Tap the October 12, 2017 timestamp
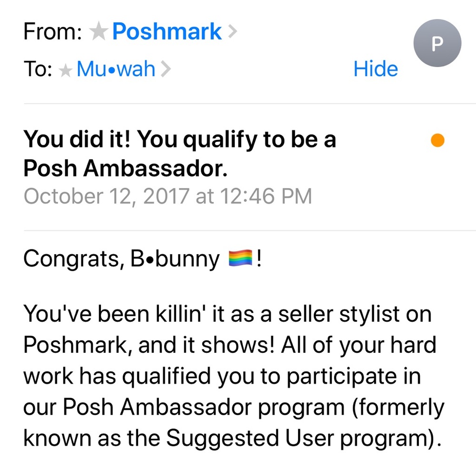 pos(168,196)
